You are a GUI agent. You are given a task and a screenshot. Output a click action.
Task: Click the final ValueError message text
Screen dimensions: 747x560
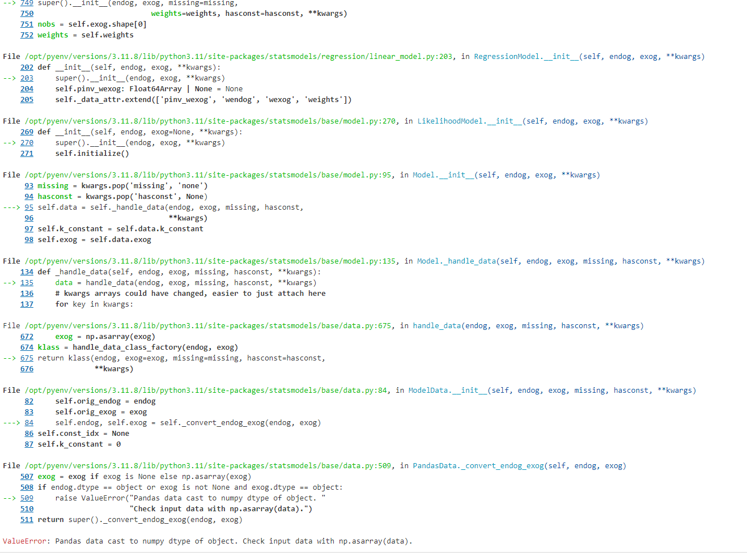[233, 541]
